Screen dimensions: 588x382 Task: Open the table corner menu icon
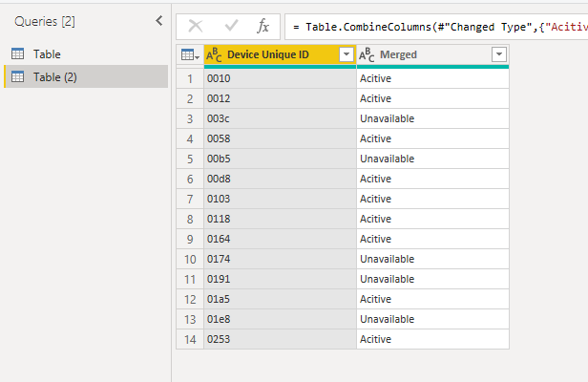[190, 54]
